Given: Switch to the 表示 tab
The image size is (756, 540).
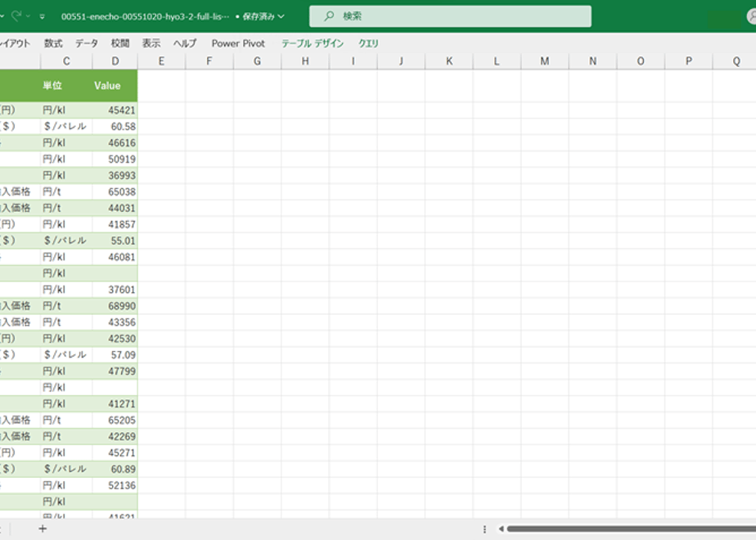Looking at the screenshot, I should (151, 43).
